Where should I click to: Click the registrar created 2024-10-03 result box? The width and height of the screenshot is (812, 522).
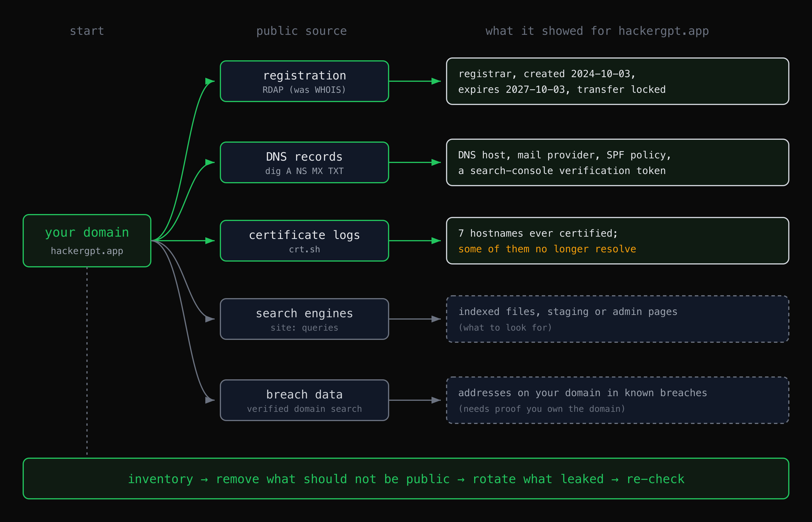tap(617, 81)
